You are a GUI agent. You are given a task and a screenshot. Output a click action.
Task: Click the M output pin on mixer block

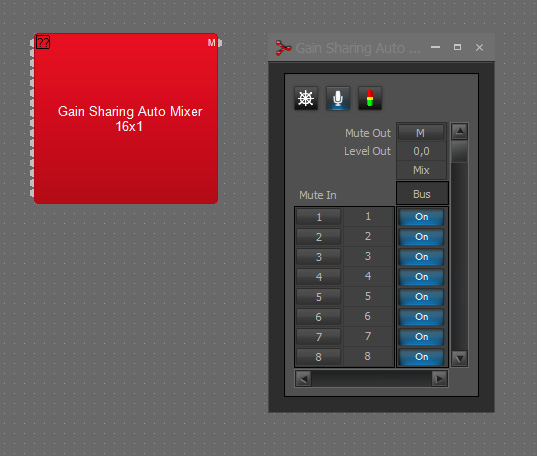tap(220, 43)
